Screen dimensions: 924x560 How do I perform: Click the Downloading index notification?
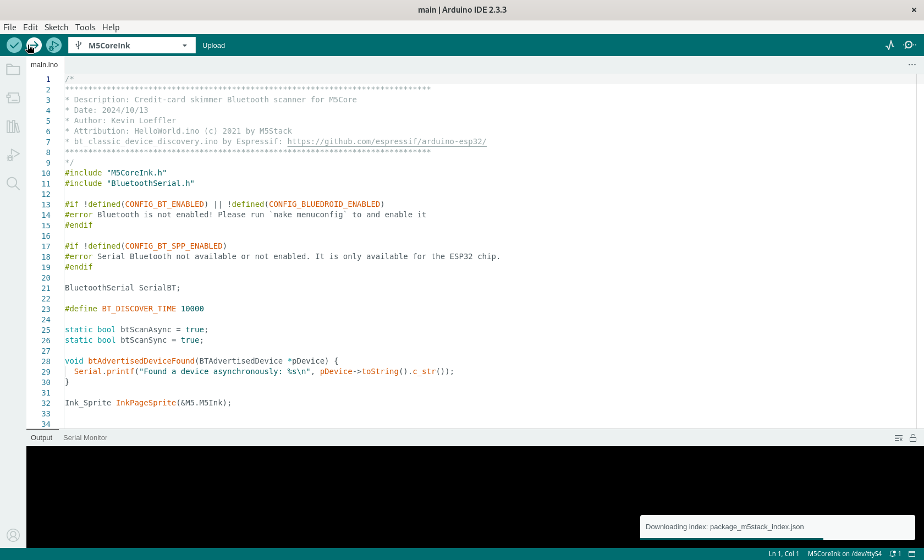pyautogui.click(x=777, y=527)
